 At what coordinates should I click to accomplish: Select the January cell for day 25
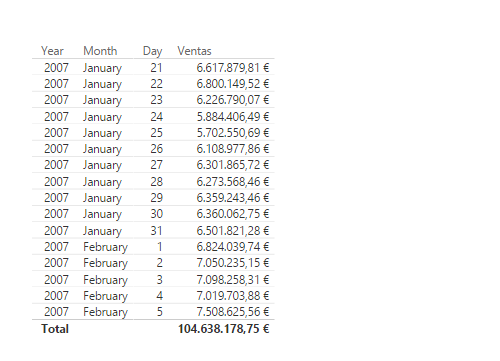(102, 133)
